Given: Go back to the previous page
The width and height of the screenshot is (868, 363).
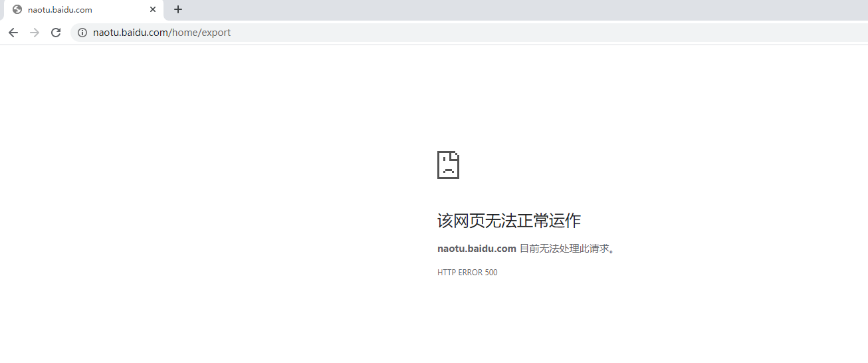Looking at the screenshot, I should (x=13, y=33).
